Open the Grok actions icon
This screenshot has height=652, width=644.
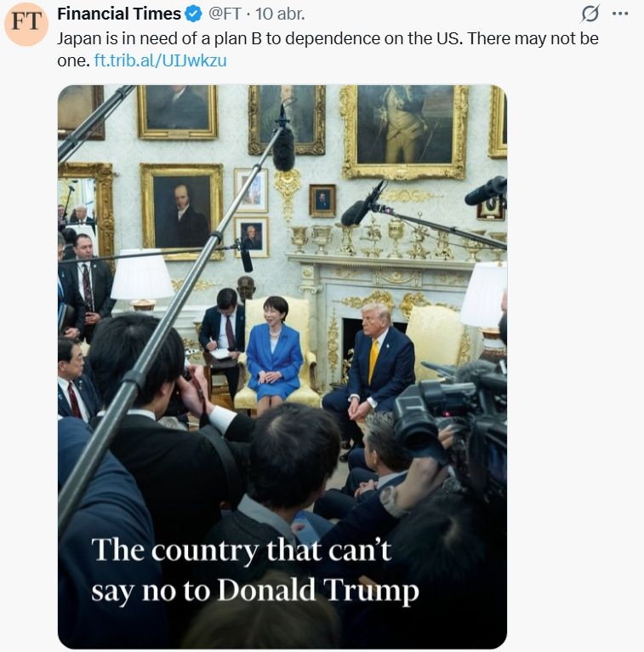pos(590,14)
